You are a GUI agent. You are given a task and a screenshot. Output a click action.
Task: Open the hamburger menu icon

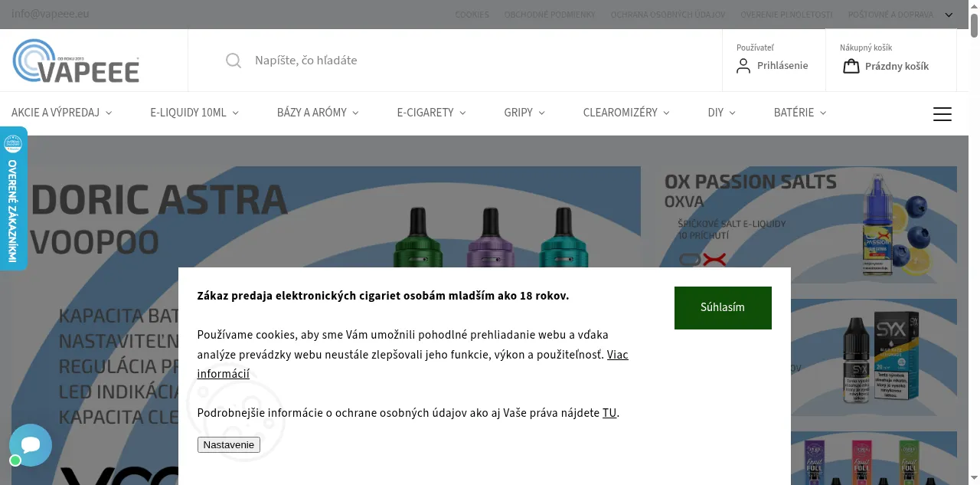(x=942, y=114)
